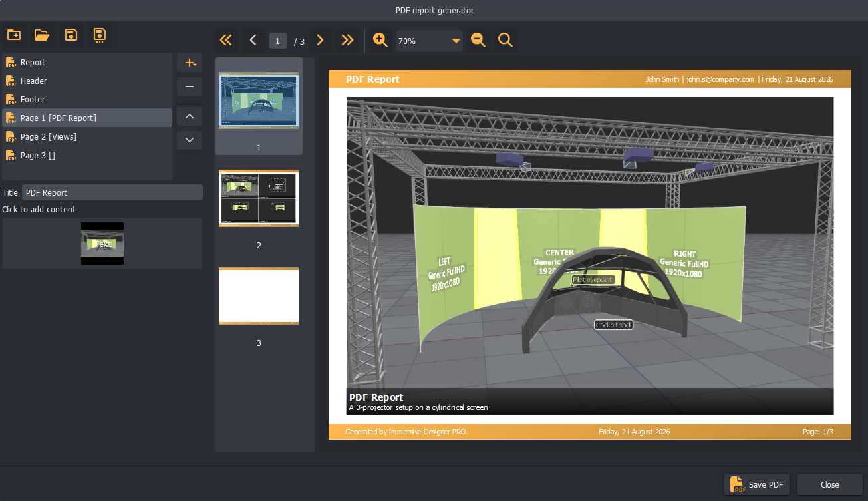Click the john.s@company.com header text
868x501 pixels.
coord(720,79)
